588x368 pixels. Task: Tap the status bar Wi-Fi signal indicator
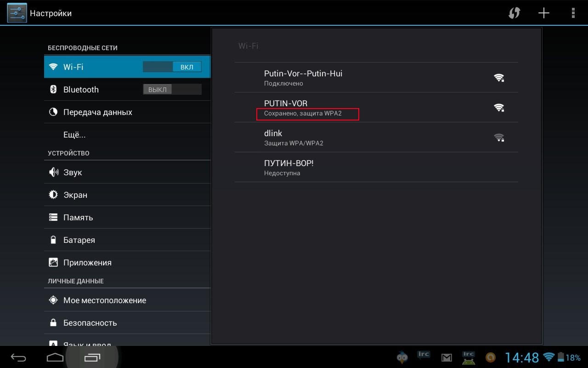(548, 357)
